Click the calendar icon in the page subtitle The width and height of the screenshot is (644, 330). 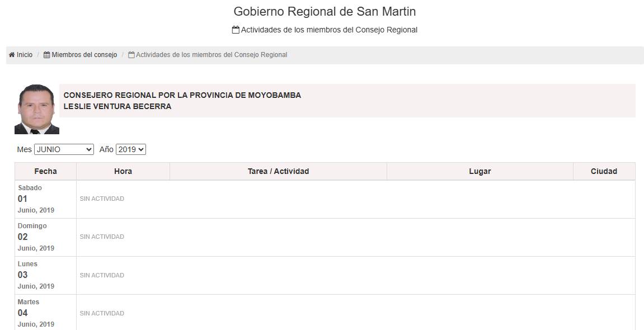236,30
